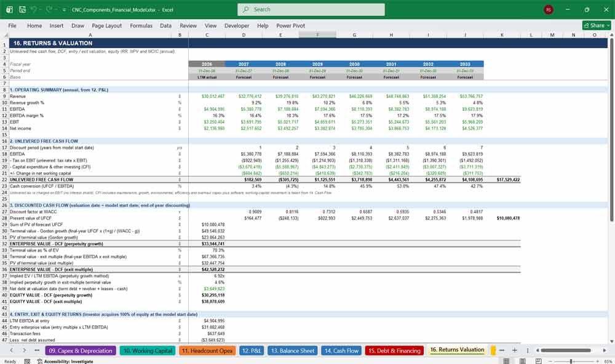This screenshot has height=364, width=615.
Task: Click Accessibility: Investigate in status bar
Action: coord(65,362)
